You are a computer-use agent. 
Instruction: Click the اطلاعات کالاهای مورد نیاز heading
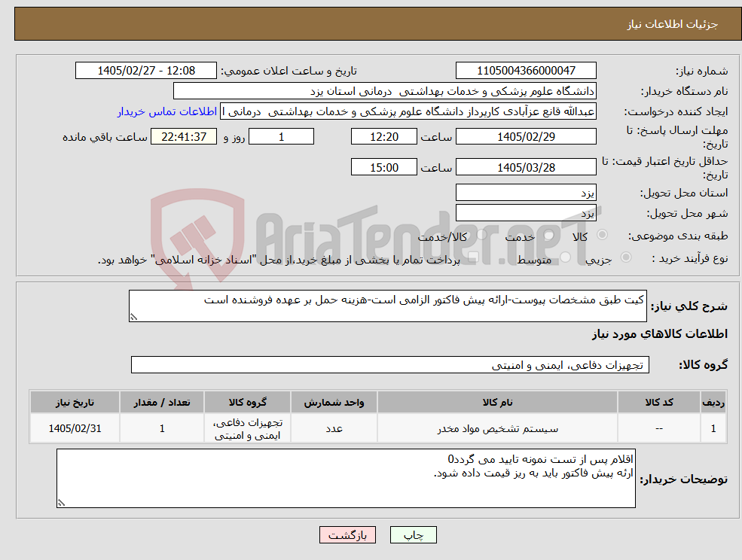pos(659,334)
